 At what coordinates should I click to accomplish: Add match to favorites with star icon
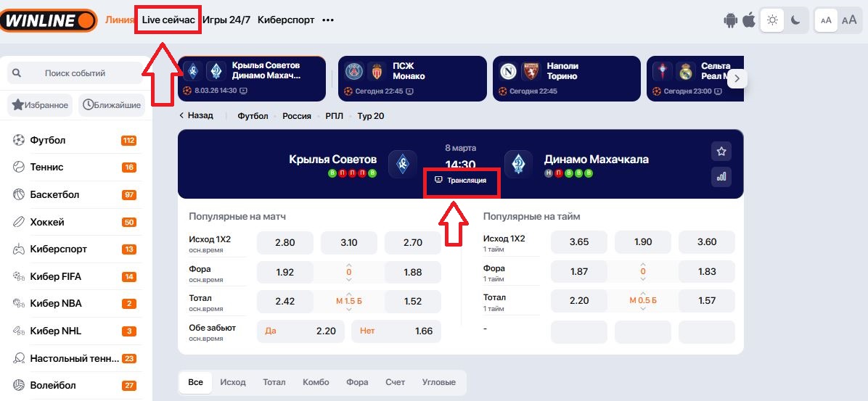coord(721,152)
